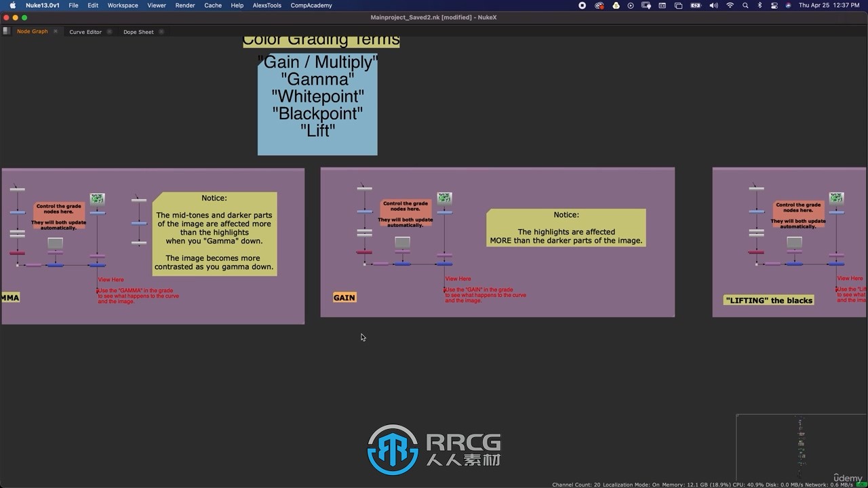Switch to the Curve Editor tab
This screenshot has height=488, width=868.
click(x=85, y=32)
